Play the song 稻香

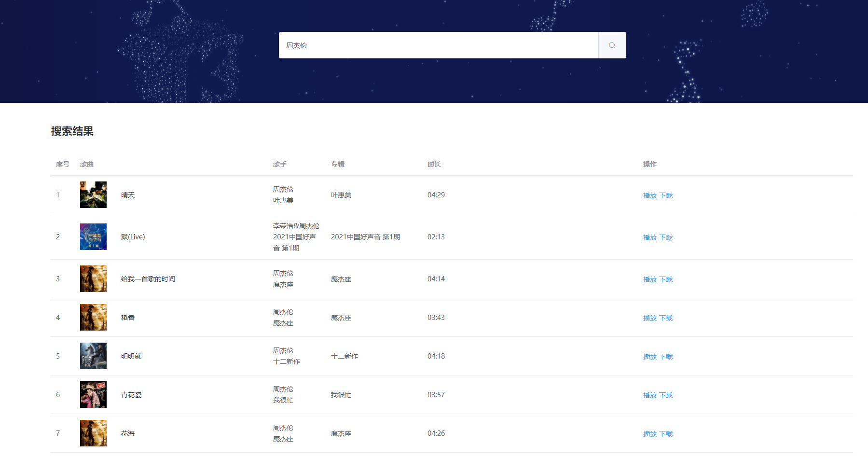[x=649, y=318]
